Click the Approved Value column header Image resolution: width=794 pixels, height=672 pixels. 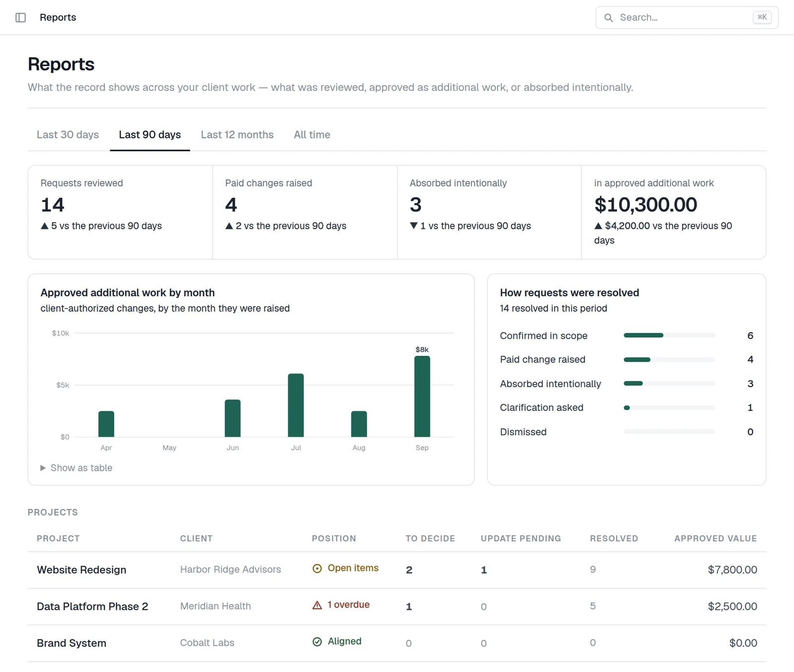tap(716, 538)
